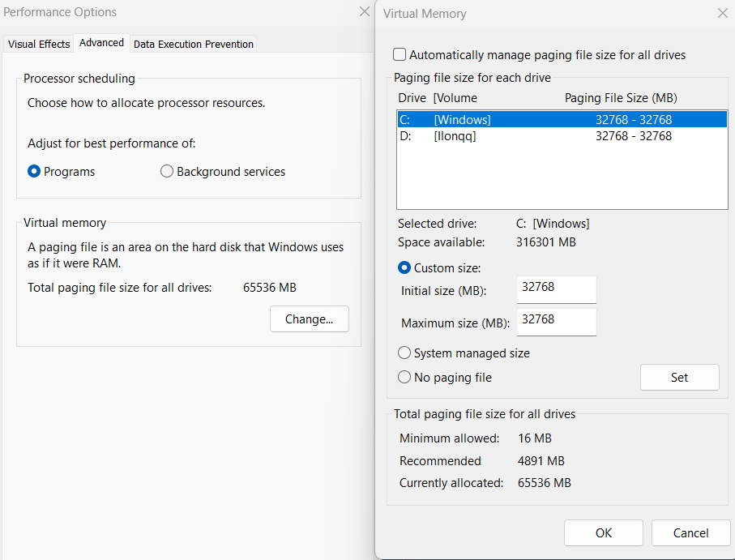The image size is (735, 560).
Task: Confirm with the OK button
Action: pyautogui.click(x=603, y=533)
